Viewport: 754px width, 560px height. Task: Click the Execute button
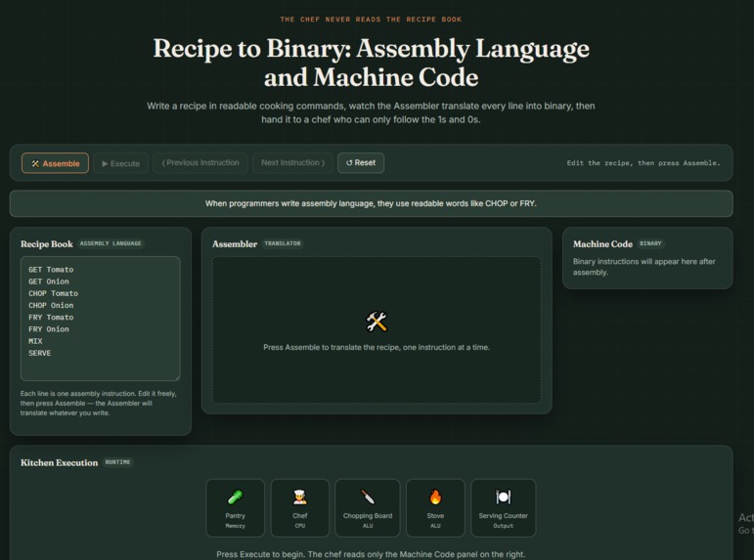[x=120, y=163]
